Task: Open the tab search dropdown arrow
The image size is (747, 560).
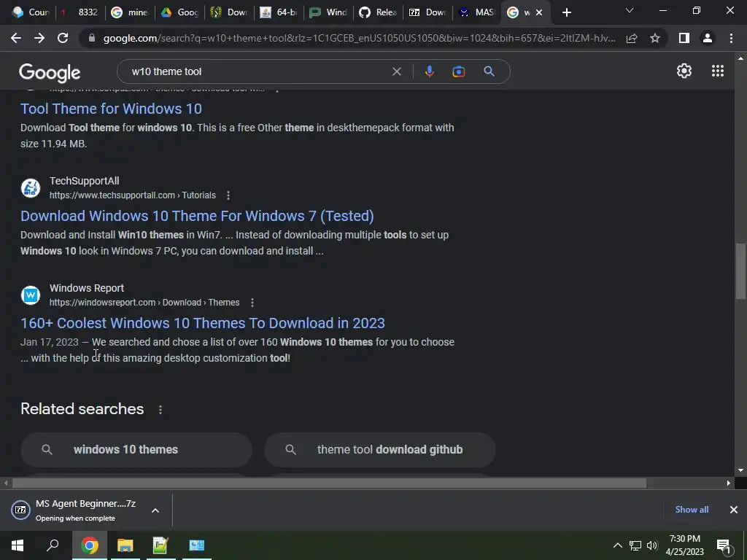Action: pyautogui.click(x=630, y=10)
